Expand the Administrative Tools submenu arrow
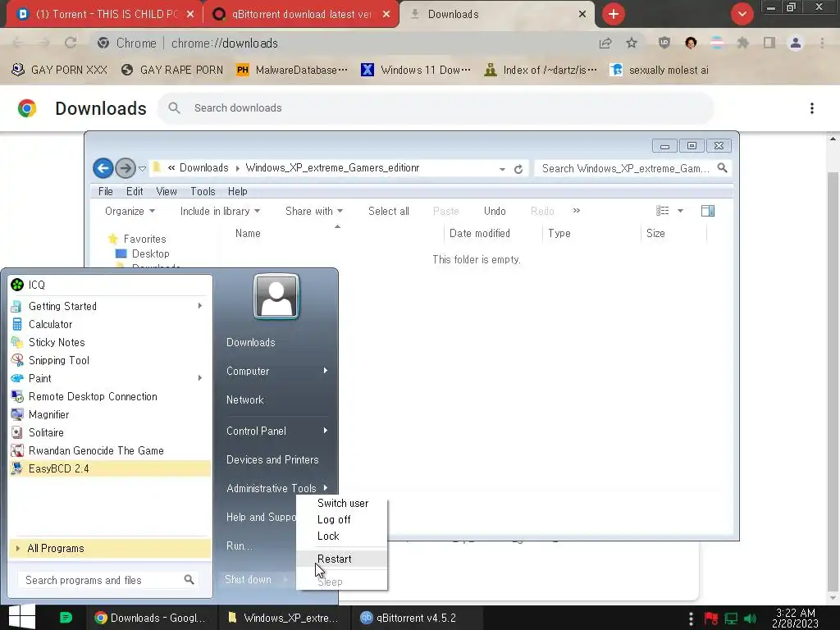The height and width of the screenshot is (630, 840). pos(325,488)
